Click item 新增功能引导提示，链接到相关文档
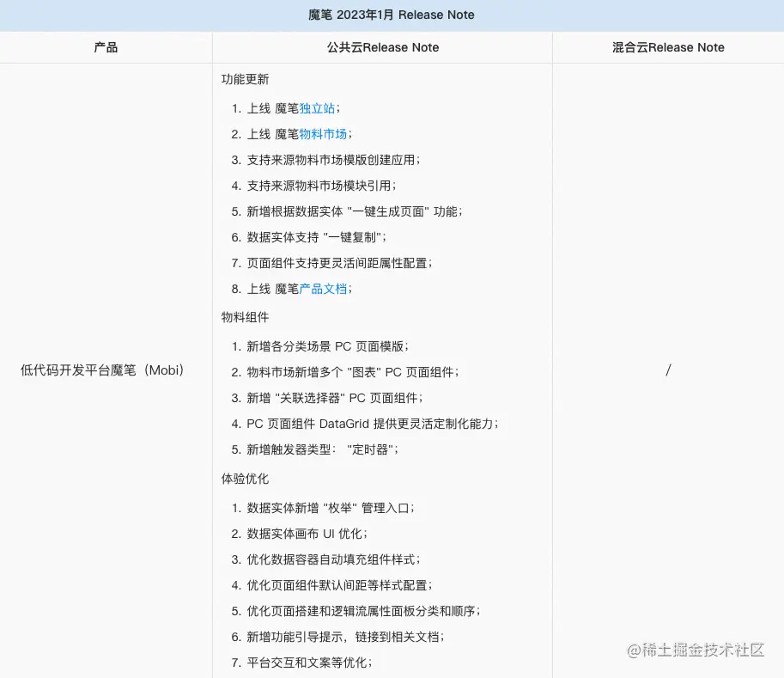The width and height of the screenshot is (784, 678). 345,637
